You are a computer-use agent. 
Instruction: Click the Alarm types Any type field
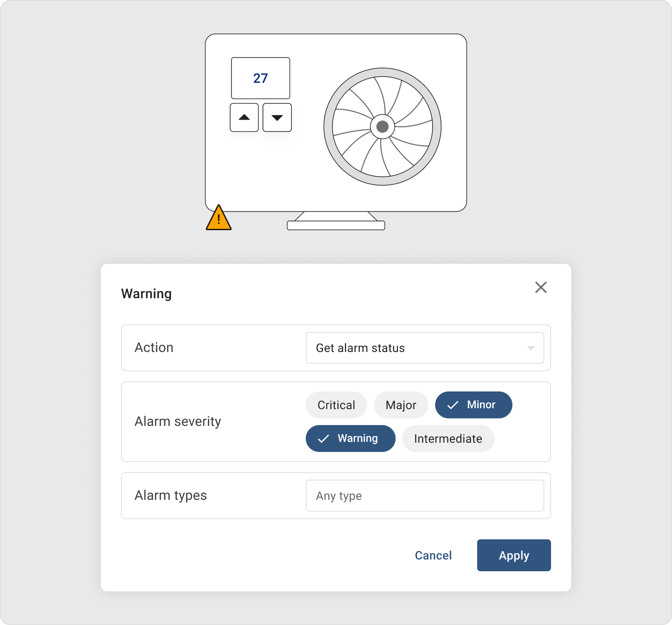coord(425,496)
